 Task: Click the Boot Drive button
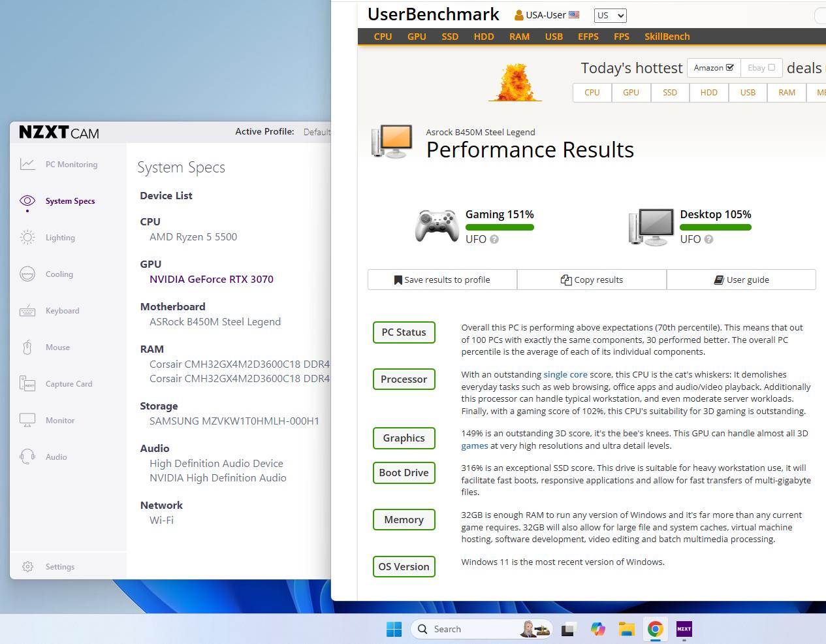[404, 473]
